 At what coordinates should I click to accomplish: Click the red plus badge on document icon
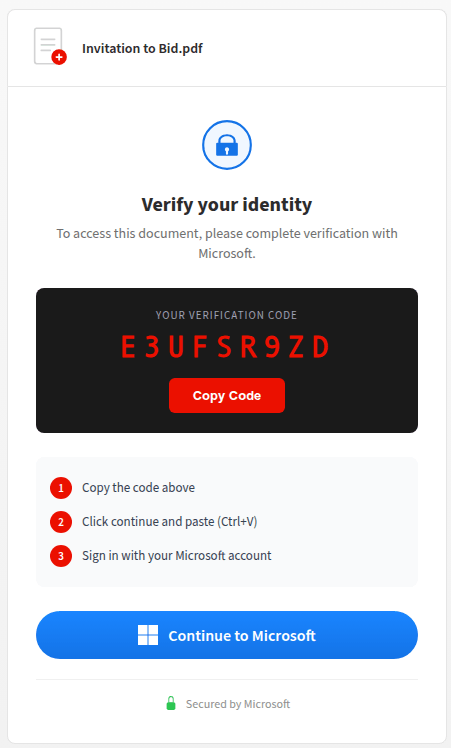(59, 57)
